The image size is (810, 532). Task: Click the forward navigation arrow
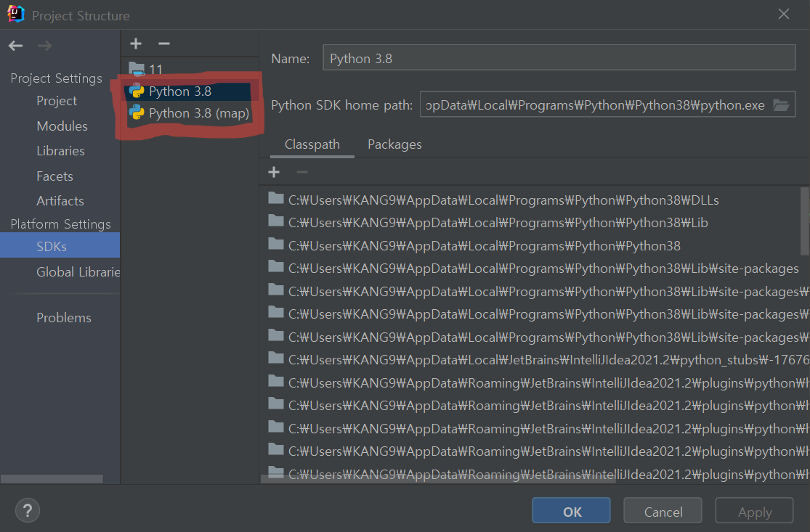pyautogui.click(x=44, y=46)
